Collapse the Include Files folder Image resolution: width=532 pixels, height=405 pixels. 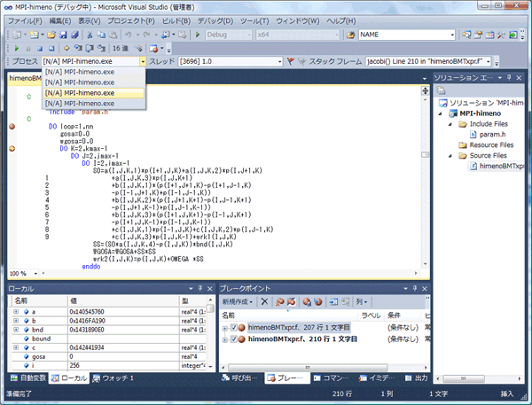point(450,124)
